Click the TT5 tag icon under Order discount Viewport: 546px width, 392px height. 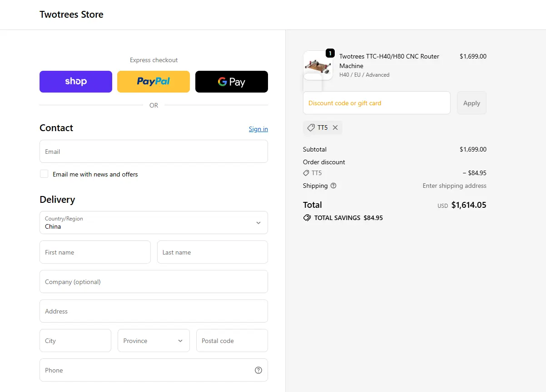[306, 173]
